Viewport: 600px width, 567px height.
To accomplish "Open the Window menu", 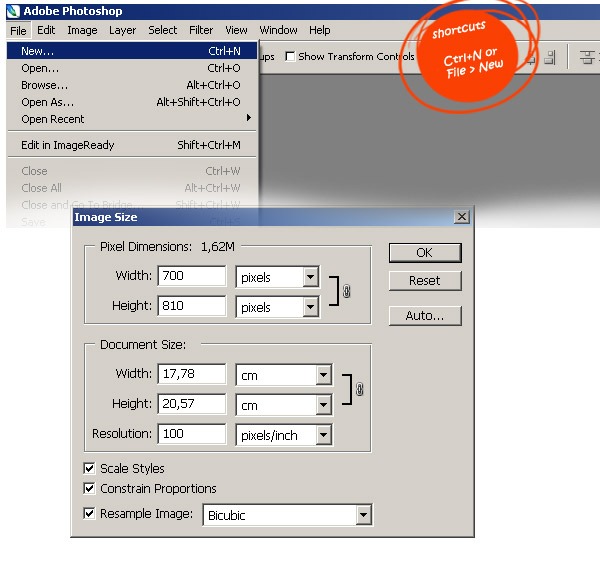I will pos(278,30).
